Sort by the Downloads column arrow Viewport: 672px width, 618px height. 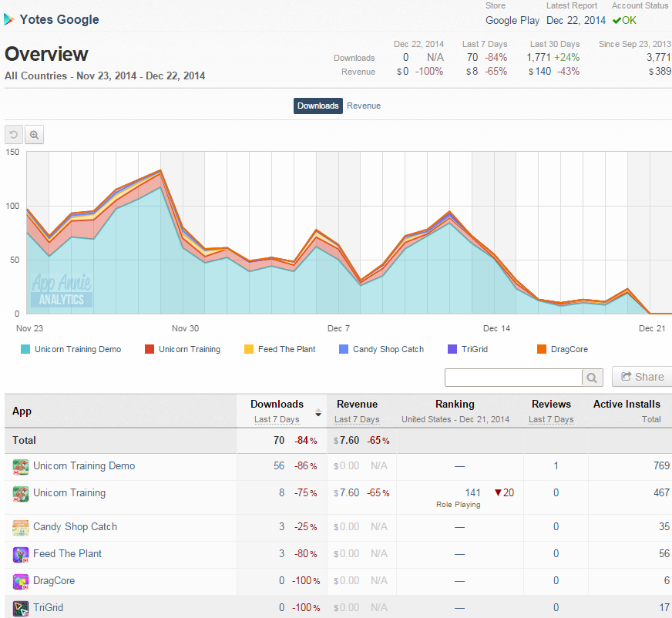click(318, 413)
